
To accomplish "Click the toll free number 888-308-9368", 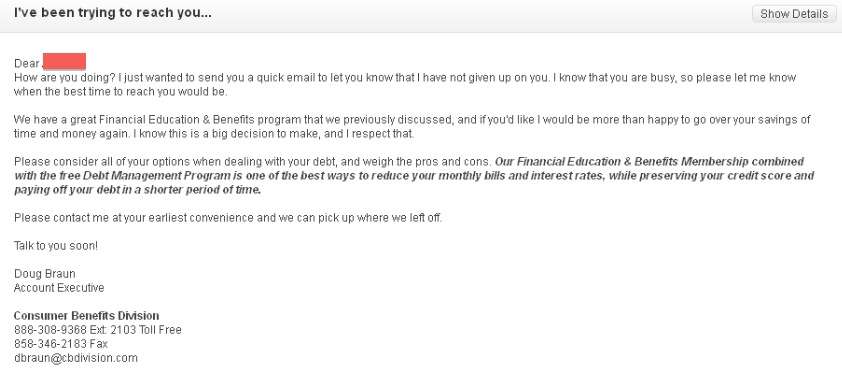I will pos(50,330).
